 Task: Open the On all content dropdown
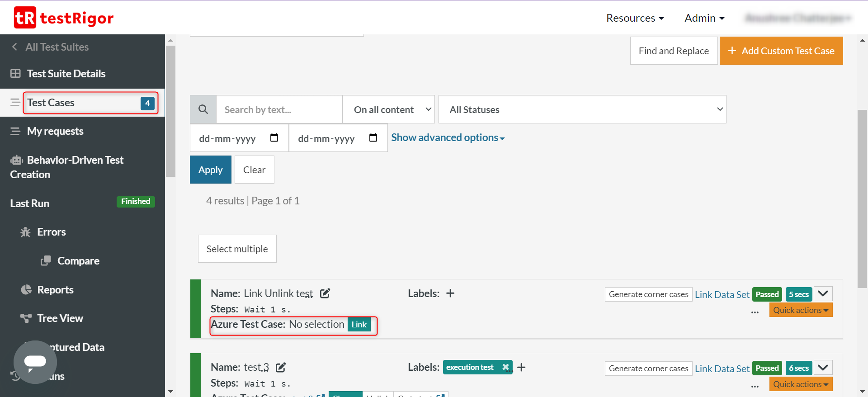pyautogui.click(x=389, y=109)
